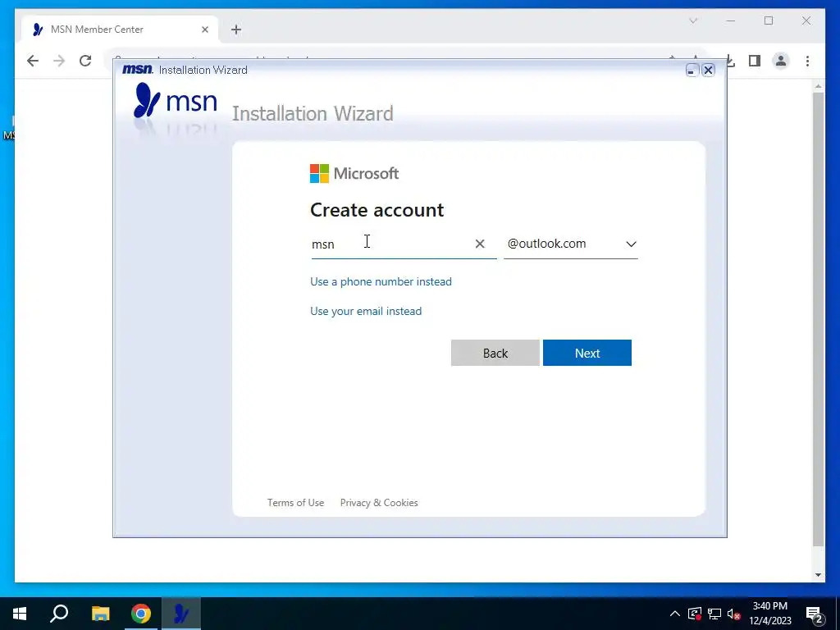Open Chrome from the taskbar
Viewport: 840px width, 630px height.
tap(141, 614)
